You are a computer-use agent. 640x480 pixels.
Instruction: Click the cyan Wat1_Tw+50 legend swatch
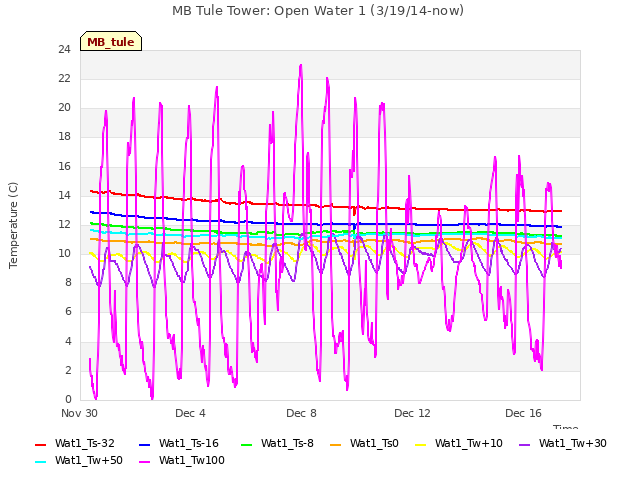click(x=41, y=462)
